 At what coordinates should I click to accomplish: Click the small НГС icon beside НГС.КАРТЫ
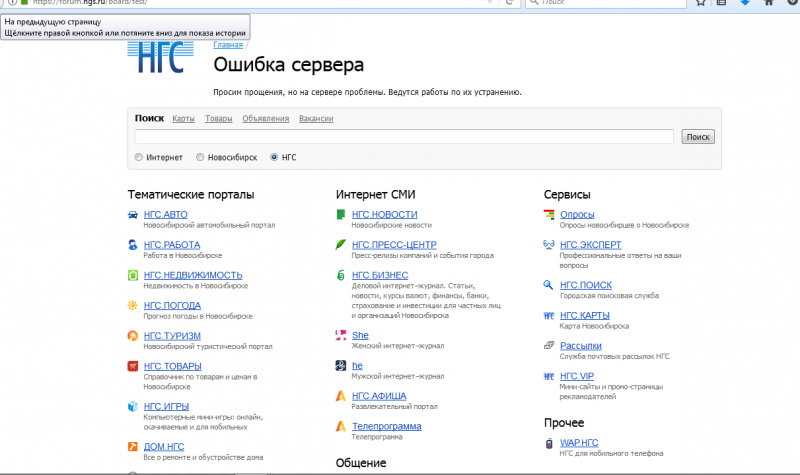(548, 316)
